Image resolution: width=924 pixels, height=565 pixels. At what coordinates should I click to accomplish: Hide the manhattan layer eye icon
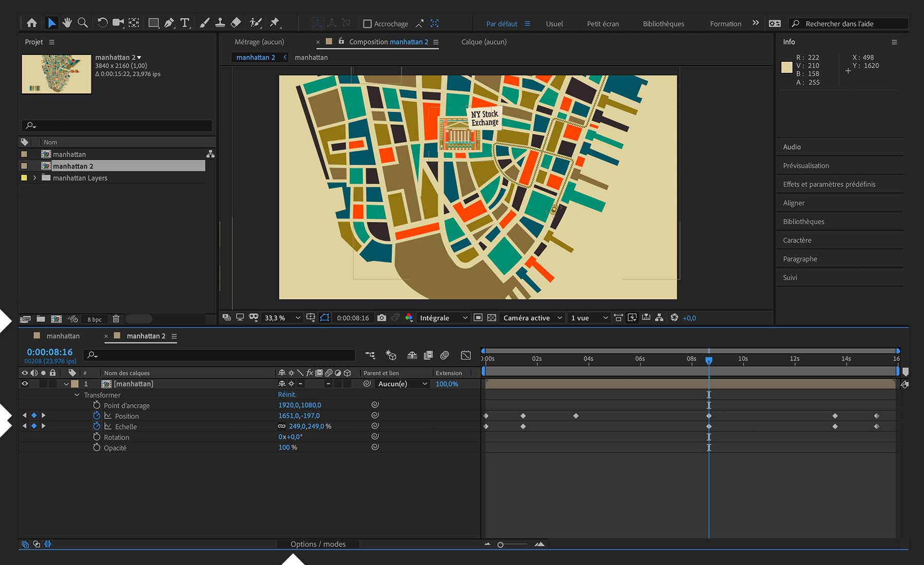[25, 384]
